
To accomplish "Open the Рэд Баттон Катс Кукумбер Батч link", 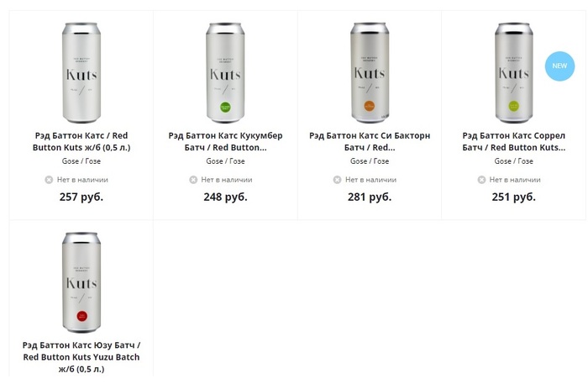I will pos(225,141).
